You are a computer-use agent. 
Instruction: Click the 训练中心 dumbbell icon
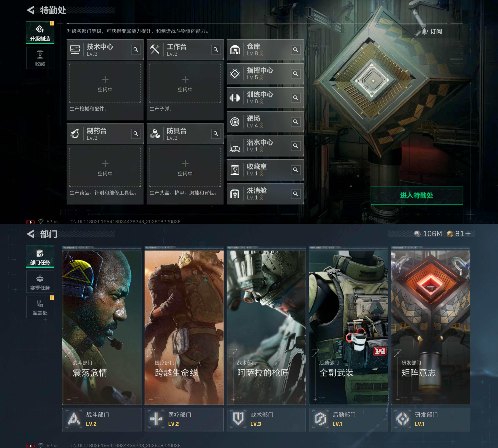pos(235,98)
